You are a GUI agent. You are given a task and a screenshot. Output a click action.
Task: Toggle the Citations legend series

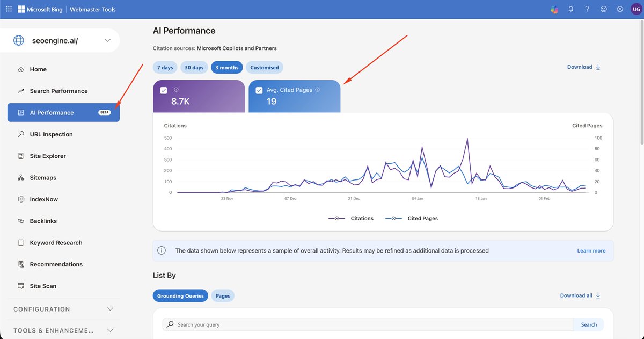[350, 218]
